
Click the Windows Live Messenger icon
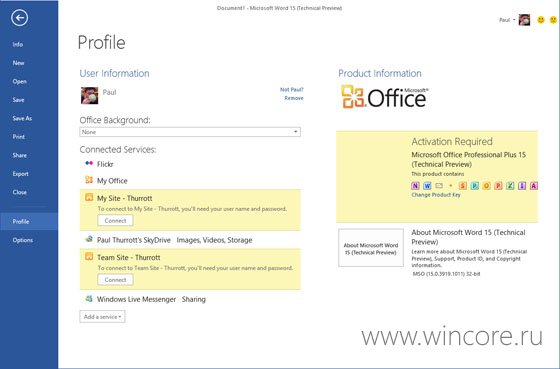coord(89,298)
